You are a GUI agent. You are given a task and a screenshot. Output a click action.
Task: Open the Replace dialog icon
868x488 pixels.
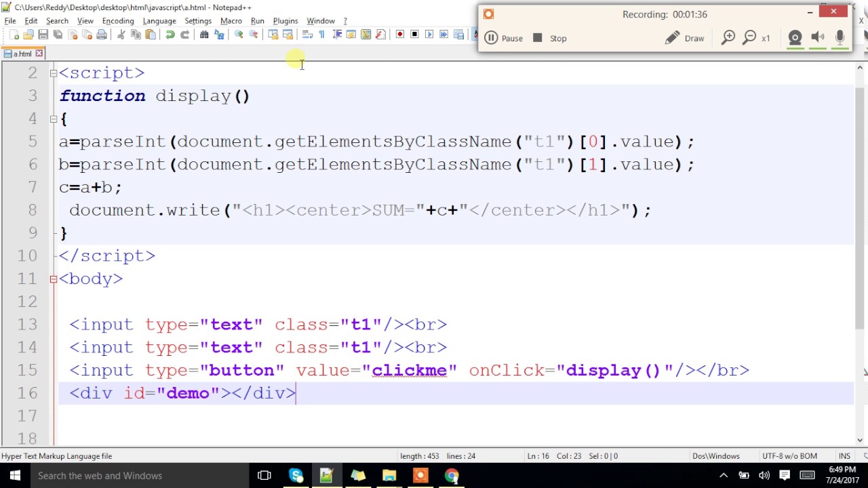click(219, 35)
